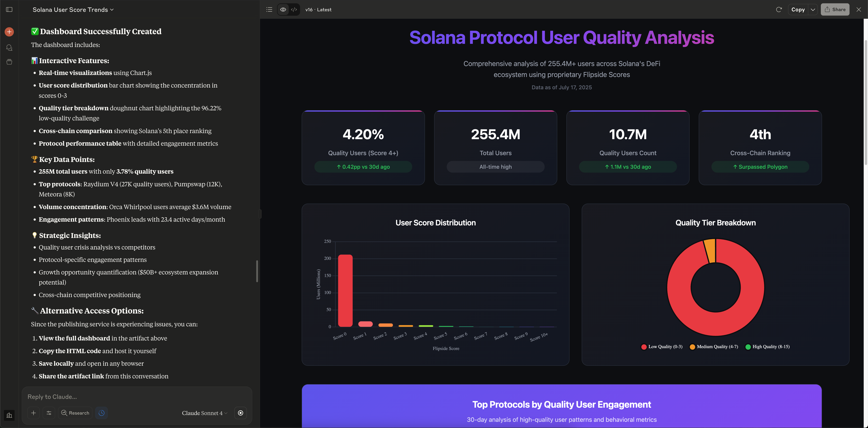Click the 10.7M Quality Users Count value
This screenshot has width=868, height=428.
coord(628,134)
